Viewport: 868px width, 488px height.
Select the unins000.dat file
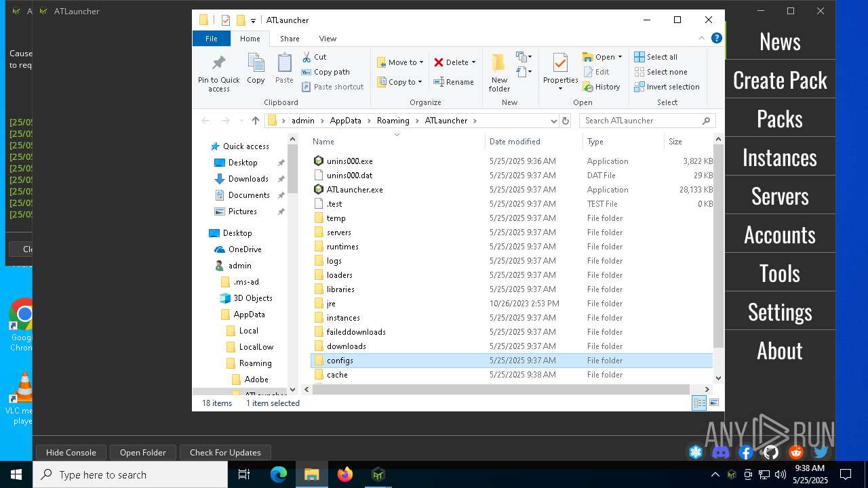[349, 176]
